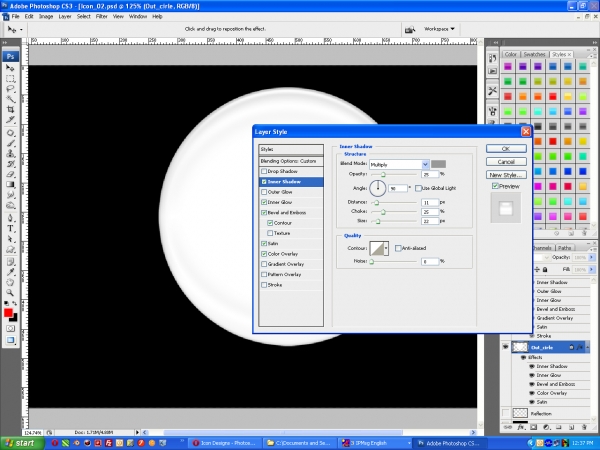Hide the Color Overlay effect in Layers panel
600x450 pixels.
[x=532, y=393]
